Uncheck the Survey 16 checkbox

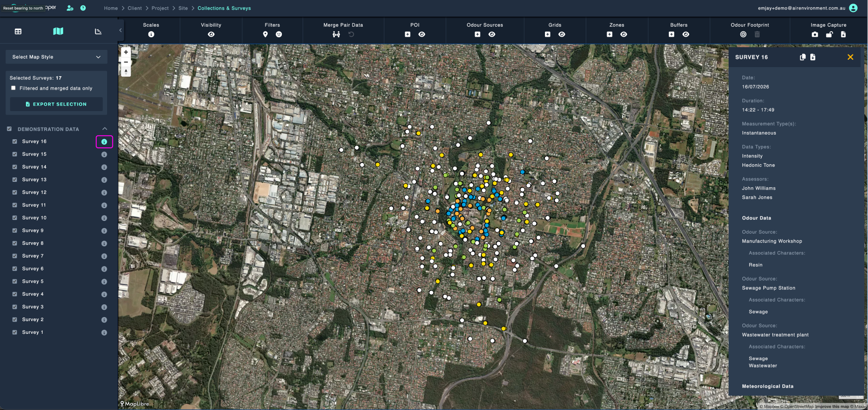(x=15, y=142)
